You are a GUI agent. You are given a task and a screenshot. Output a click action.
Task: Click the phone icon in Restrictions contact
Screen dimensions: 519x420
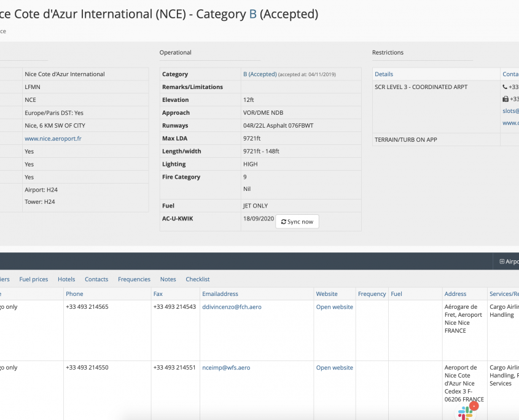(505, 87)
